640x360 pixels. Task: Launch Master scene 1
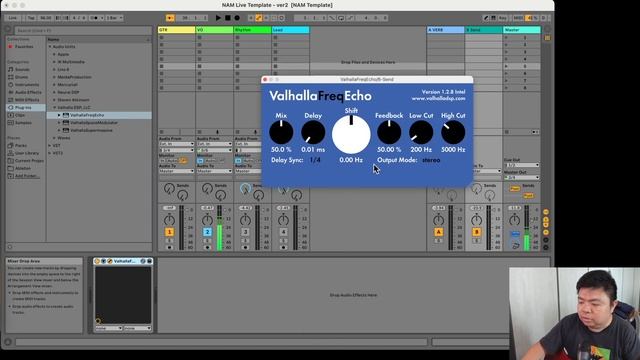(x=507, y=38)
